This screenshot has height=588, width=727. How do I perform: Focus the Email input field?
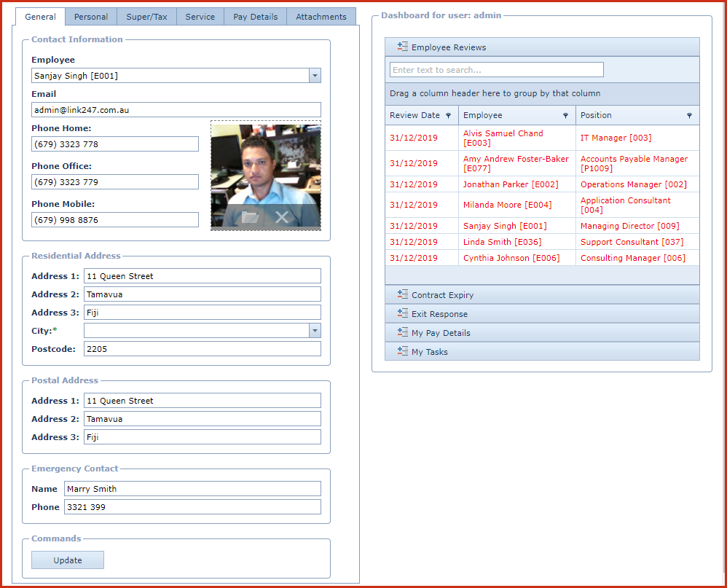point(176,110)
